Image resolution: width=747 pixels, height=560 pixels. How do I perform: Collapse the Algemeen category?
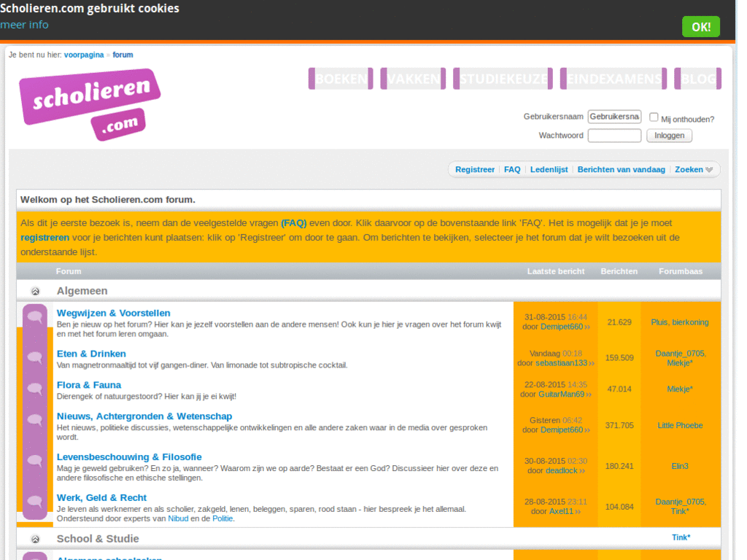pyautogui.click(x=35, y=292)
